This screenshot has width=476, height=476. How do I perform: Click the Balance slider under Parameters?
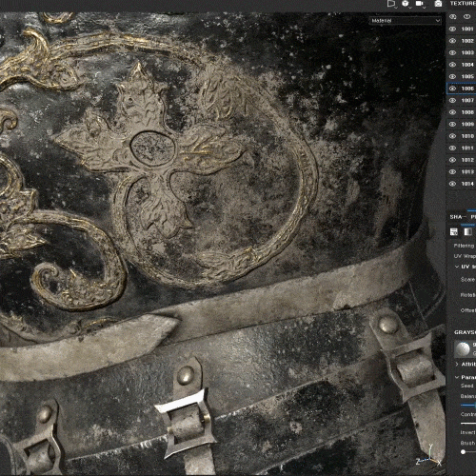[468, 406]
